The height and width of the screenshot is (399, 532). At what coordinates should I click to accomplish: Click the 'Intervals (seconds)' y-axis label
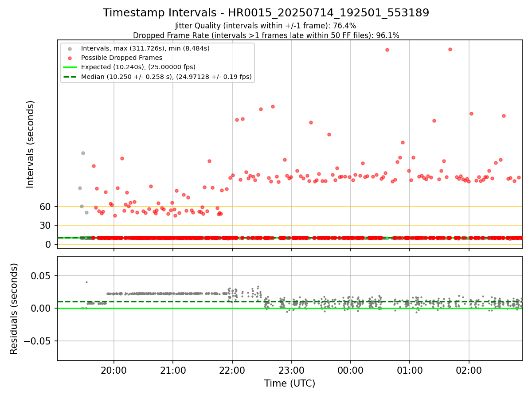[30, 144]
